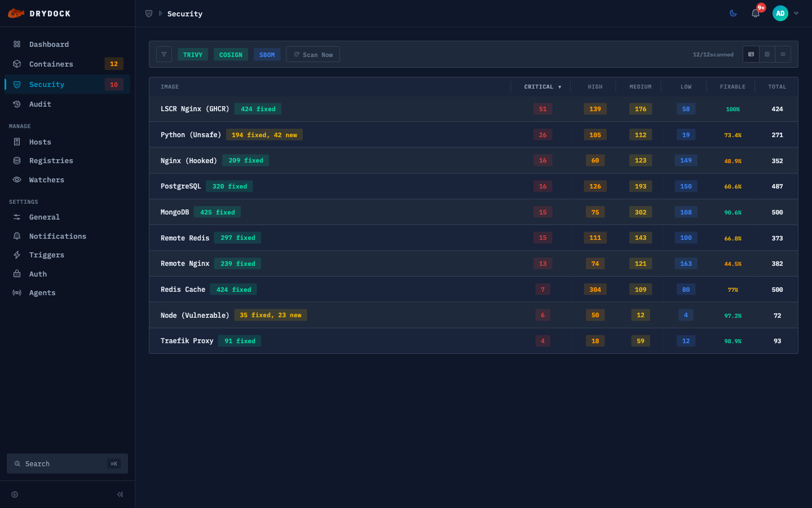Click the magnifier icon in Search
The image size is (812, 508).
(17, 464)
